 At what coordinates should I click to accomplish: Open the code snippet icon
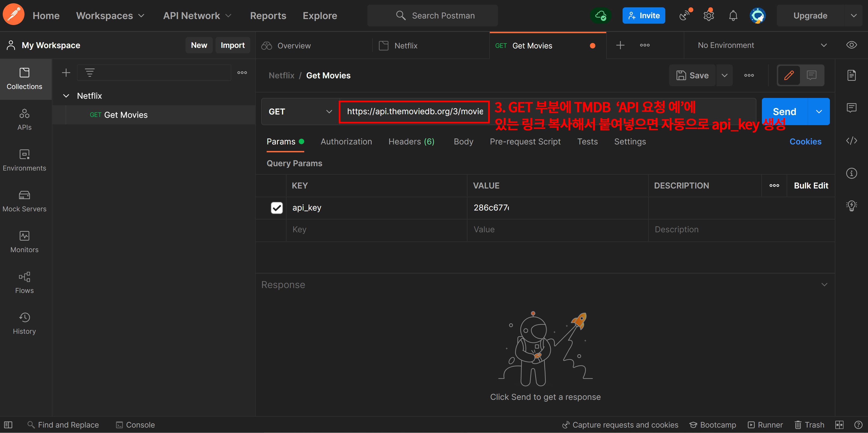click(x=851, y=140)
